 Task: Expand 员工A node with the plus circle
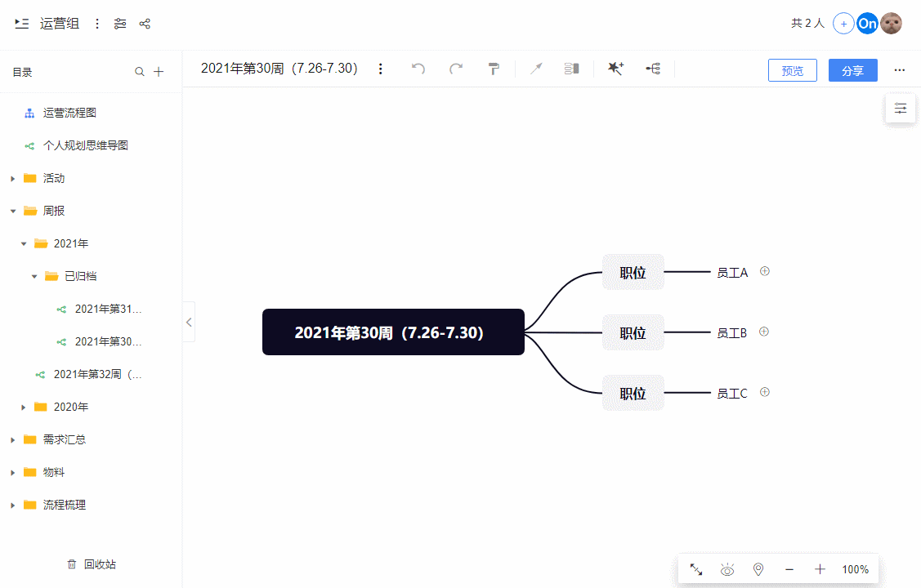click(x=764, y=270)
